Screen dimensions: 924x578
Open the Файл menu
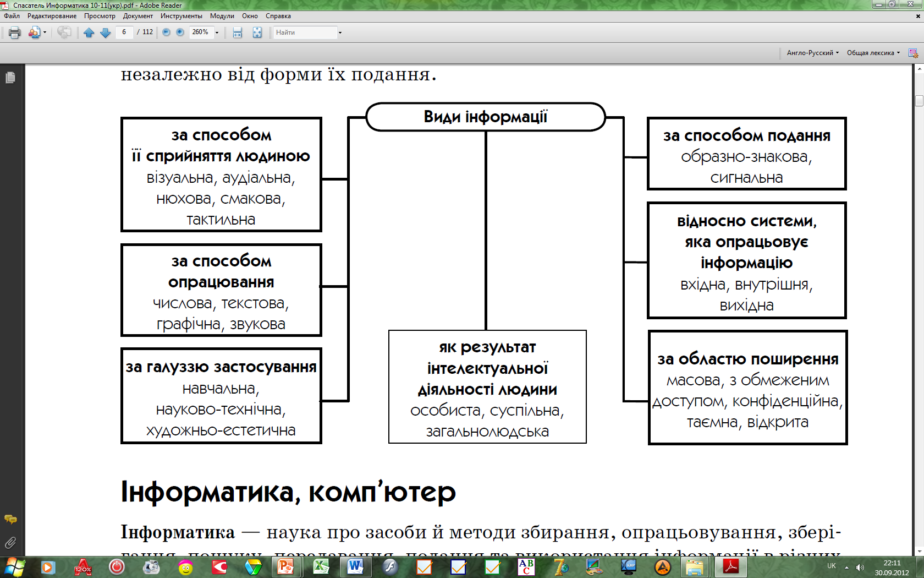[12, 16]
